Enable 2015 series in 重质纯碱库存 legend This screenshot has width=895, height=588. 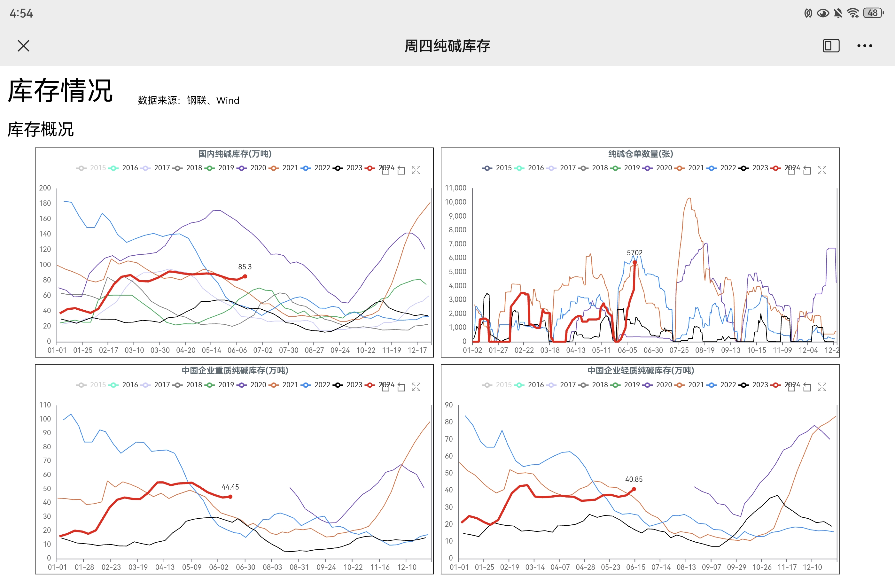click(91, 385)
